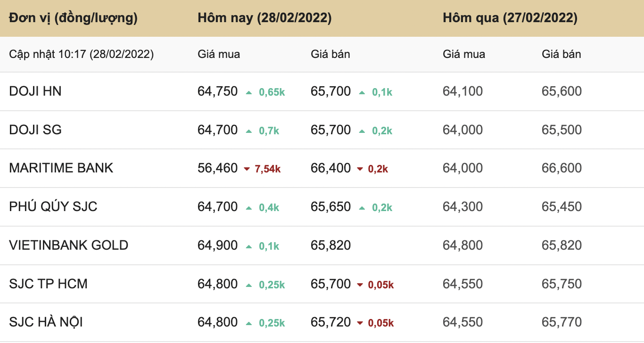Screen dimensions: 644x343
Task: Click the Hôm nay (28/02/2022) column header
Action: coord(264,18)
